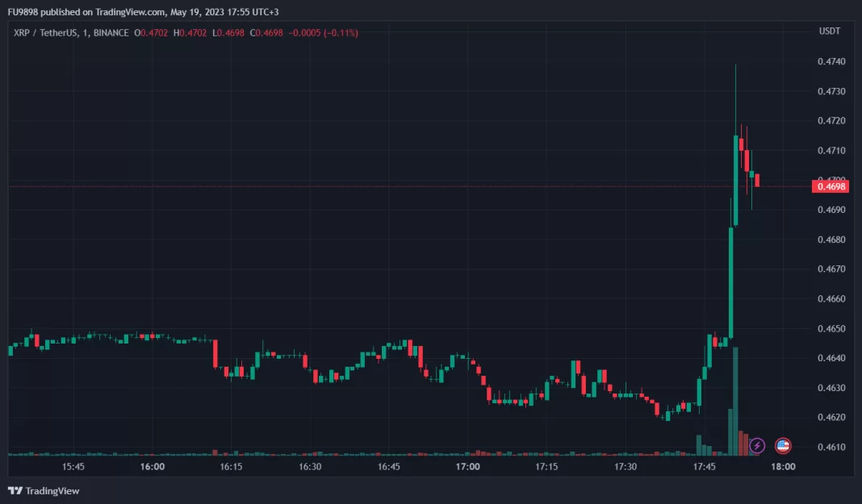Click the purple lightning event icon
The width and height of the screenshot is (862, 504).
point(757,445)
